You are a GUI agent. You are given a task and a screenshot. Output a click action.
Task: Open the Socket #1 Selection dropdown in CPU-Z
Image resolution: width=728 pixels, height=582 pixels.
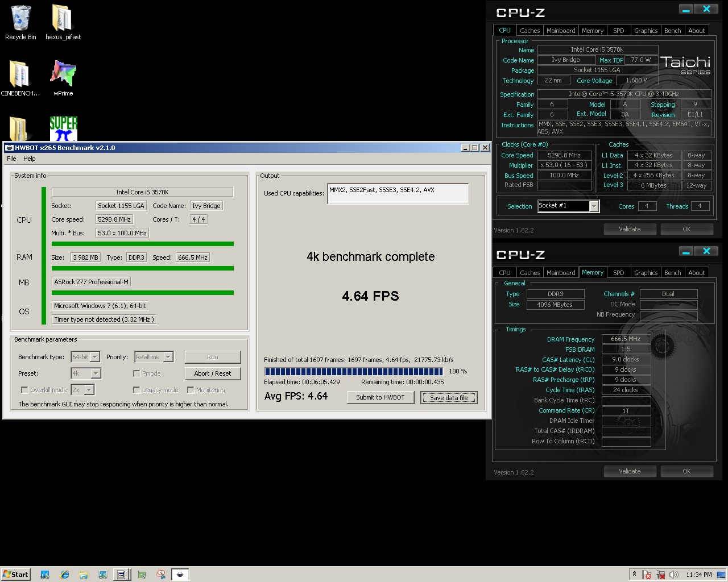[x=568, y=206]
